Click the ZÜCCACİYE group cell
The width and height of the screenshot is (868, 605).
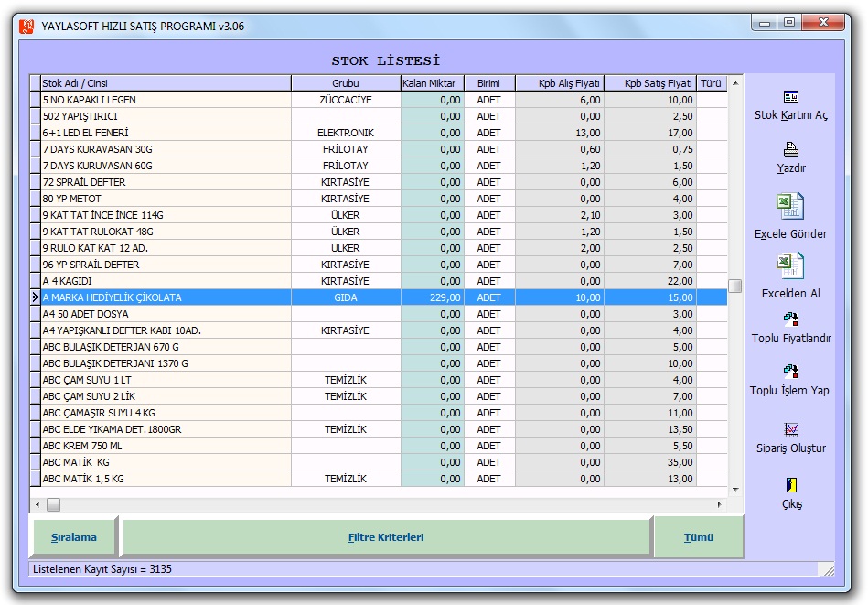click(x=346, y=100)
